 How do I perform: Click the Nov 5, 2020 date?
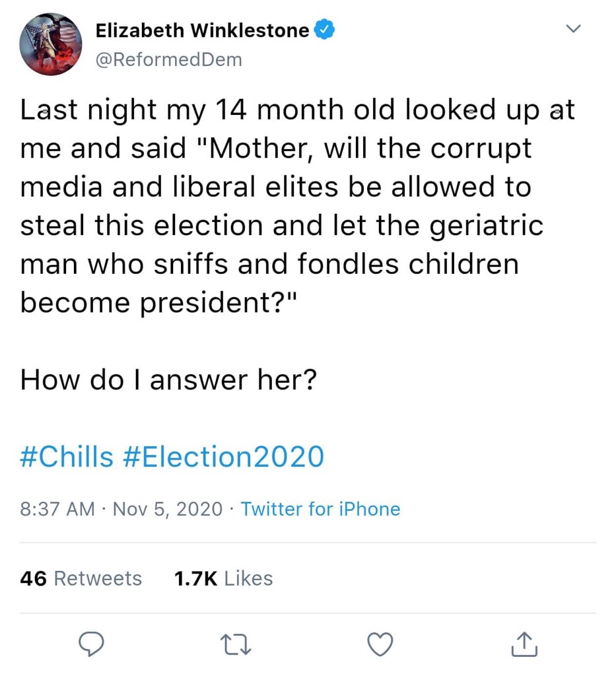point(168,509)
